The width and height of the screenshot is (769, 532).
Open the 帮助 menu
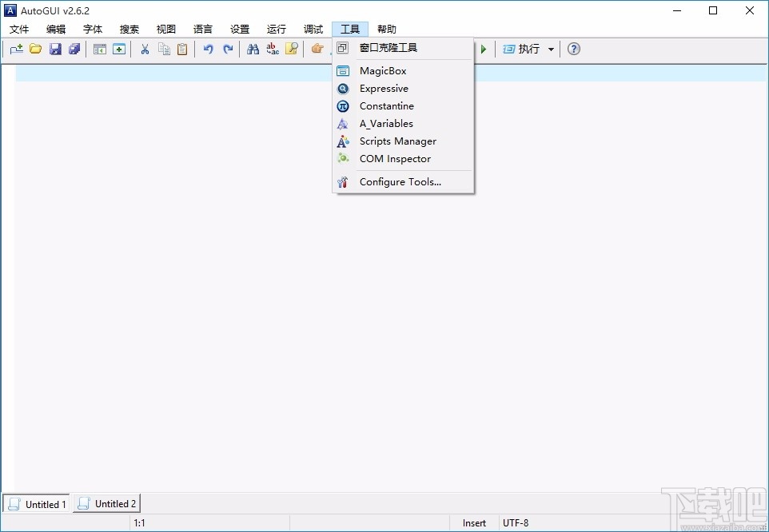[387, 29]
